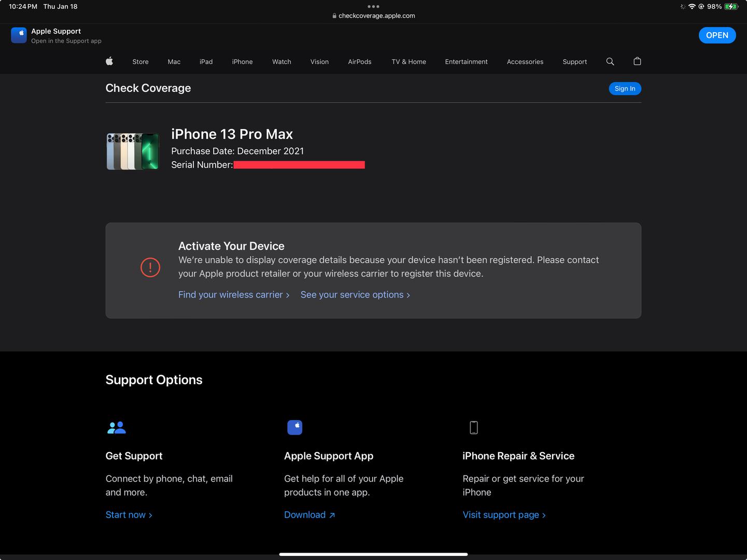Viewport: 747px width, 560px height.
Task: Click the red alert exclamation icon
Action: point(150,268)
